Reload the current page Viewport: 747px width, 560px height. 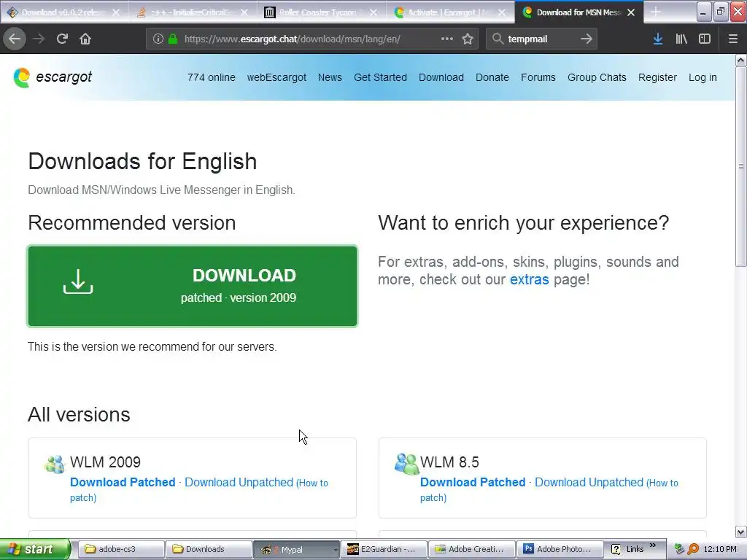tap(62, 39)
